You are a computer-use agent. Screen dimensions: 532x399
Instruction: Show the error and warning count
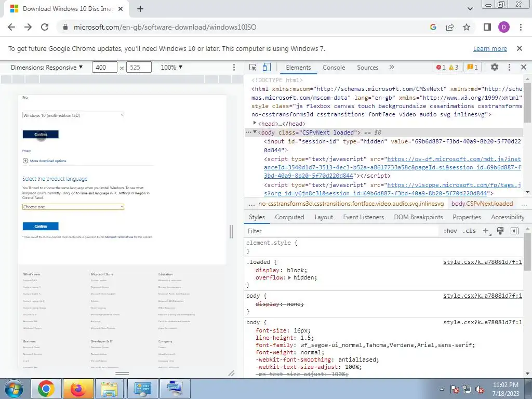point(447,67)
